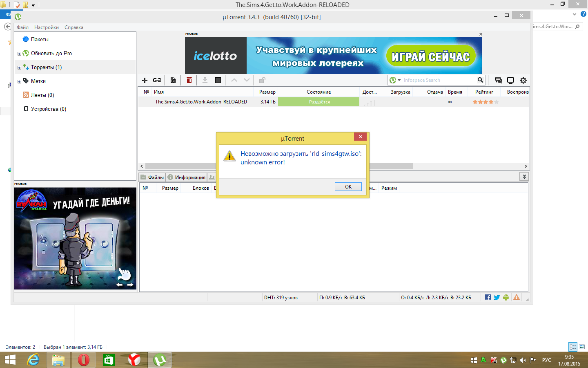The width and height of the screenshot is (588, 368).
Task: Collapse the detail pane with the double chevron
Action: coord(525,177)
